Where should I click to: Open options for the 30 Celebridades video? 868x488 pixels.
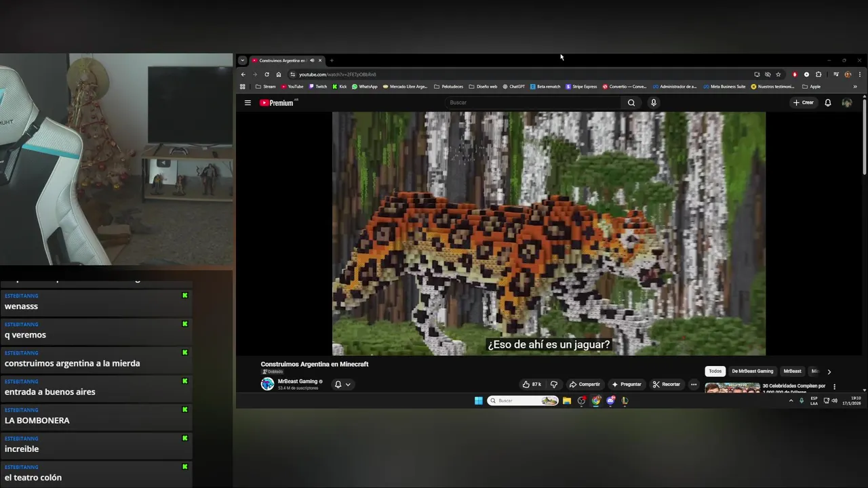click(835, 387)
